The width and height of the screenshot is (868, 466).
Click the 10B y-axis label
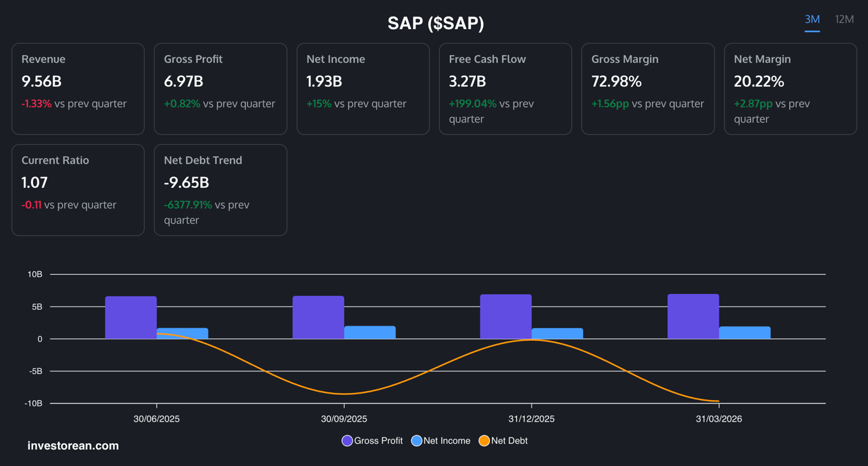35,274
